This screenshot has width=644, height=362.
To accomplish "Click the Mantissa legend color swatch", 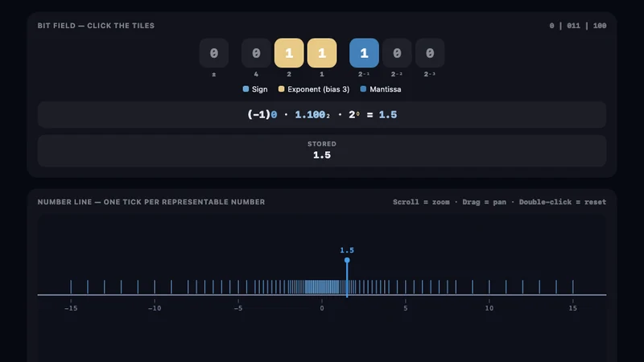I will [363, 89].
